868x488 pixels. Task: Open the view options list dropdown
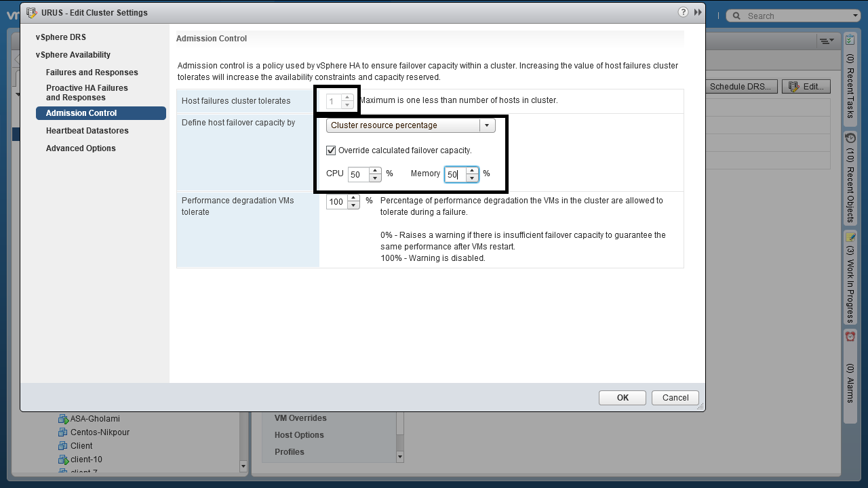[x=826, y=41]
